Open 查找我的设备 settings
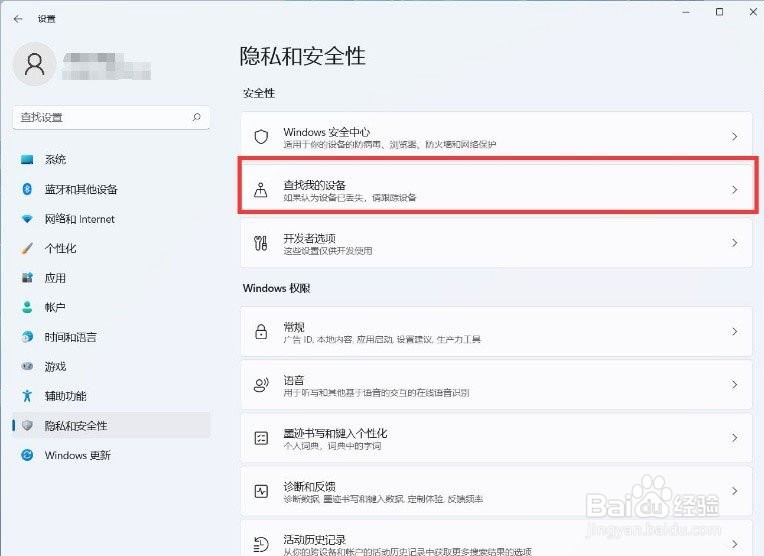Screen dimensions: 764x556 [x=497, y=190]
